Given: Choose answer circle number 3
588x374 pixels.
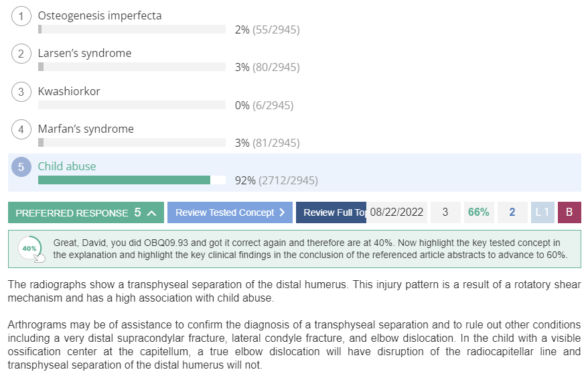Looking at the screenshot, I should pos(21,92).
